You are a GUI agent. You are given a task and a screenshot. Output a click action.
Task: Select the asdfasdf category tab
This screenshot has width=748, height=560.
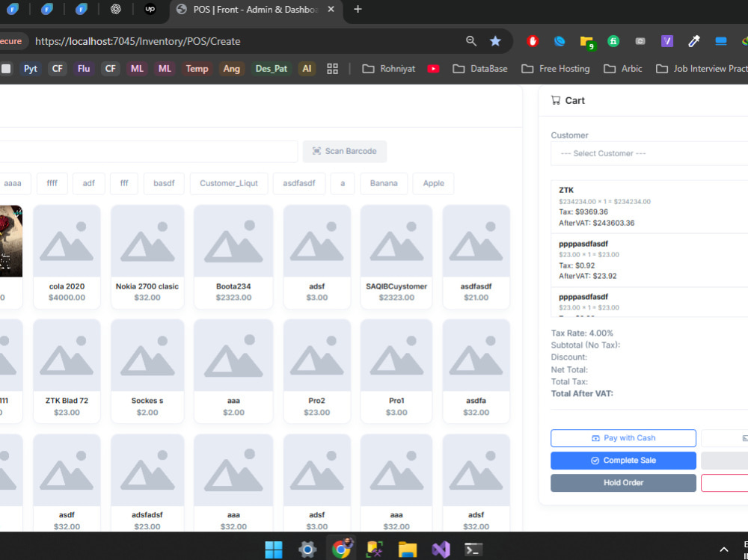(298, 183)
